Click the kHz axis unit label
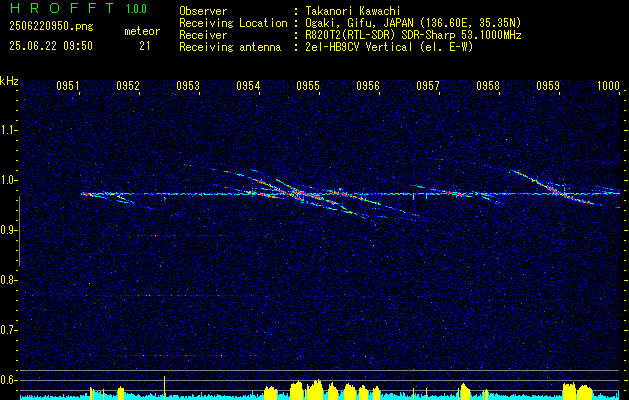The width and height of the screenshot is (629, 400). (10, 81)
